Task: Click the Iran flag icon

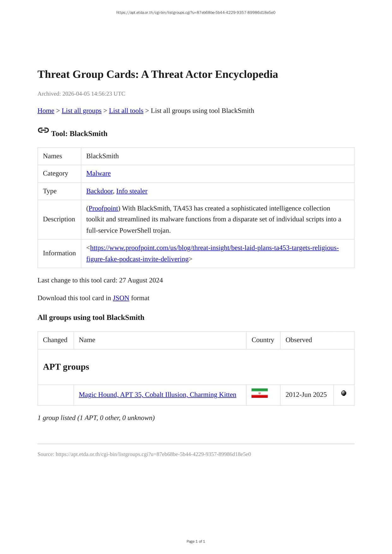Action: [x=259, y=393]
